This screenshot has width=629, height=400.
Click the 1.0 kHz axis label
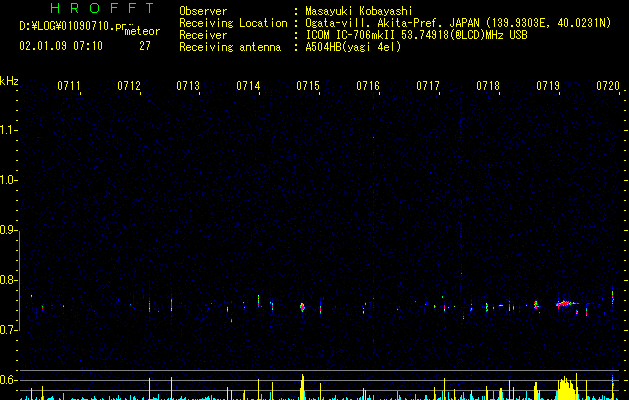pos(8,180)
